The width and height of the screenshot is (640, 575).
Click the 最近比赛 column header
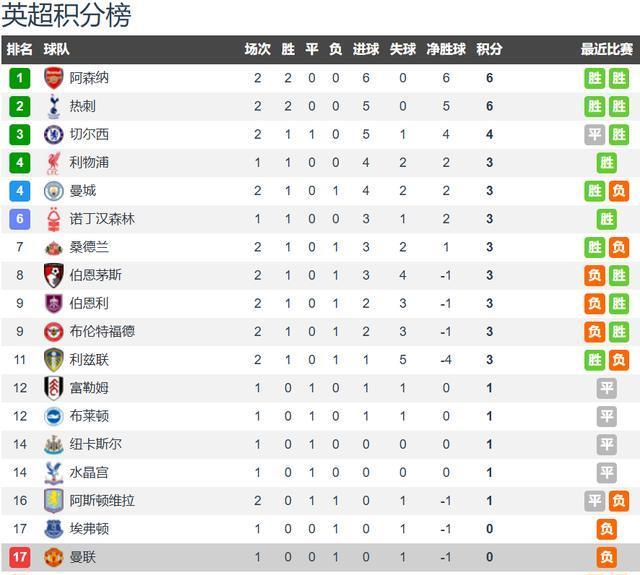click(x=606, y=49)
